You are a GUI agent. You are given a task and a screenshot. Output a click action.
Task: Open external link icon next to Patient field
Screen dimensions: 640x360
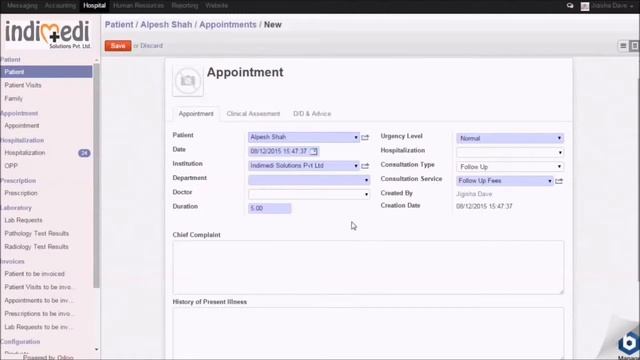365,138
